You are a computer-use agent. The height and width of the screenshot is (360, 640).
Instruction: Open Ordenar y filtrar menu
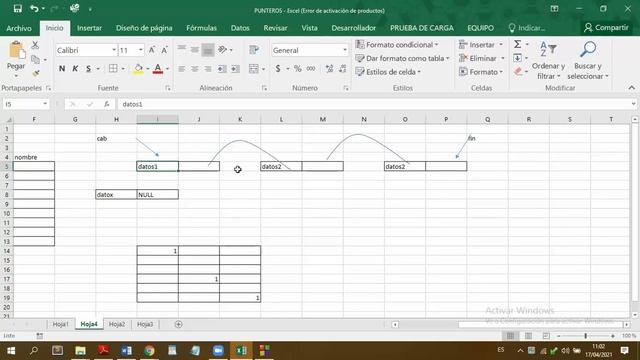click(548, 60)
